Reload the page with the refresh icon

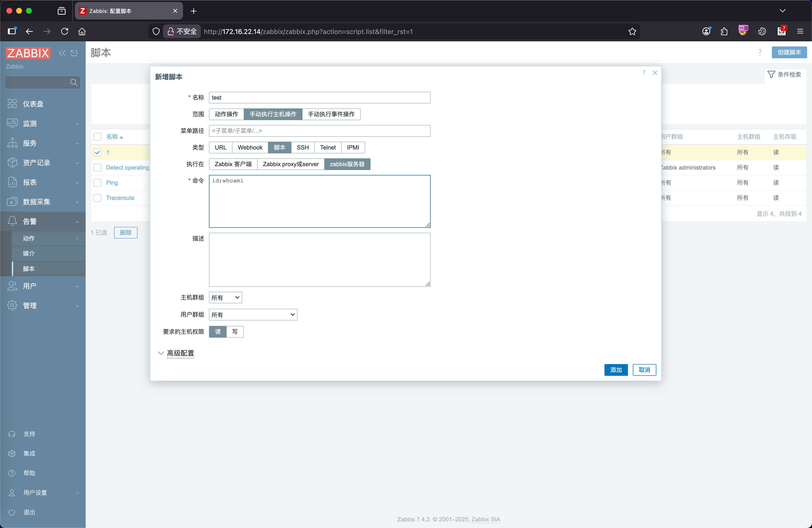point(64,31)
